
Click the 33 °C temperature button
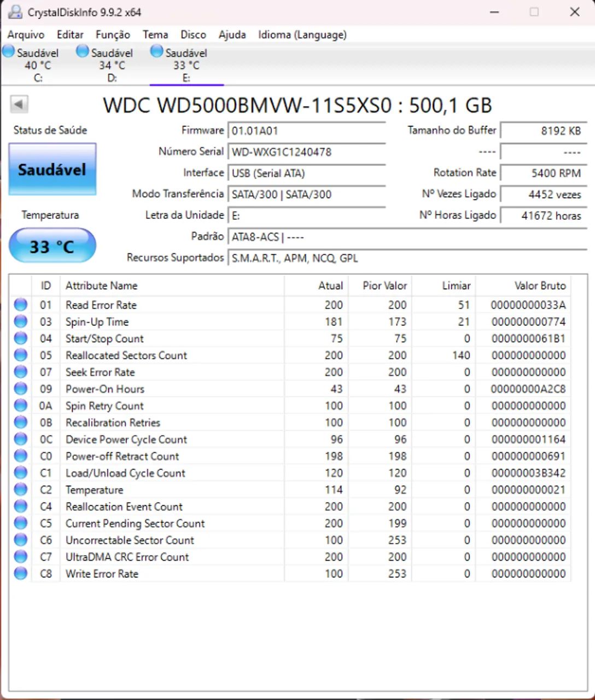click(x=52, y=246)
